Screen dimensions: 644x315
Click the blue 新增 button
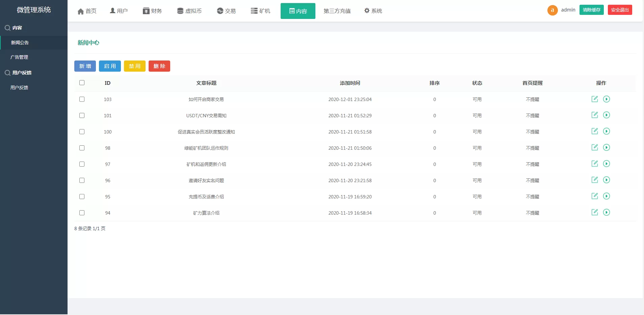[x=85, y=66]
